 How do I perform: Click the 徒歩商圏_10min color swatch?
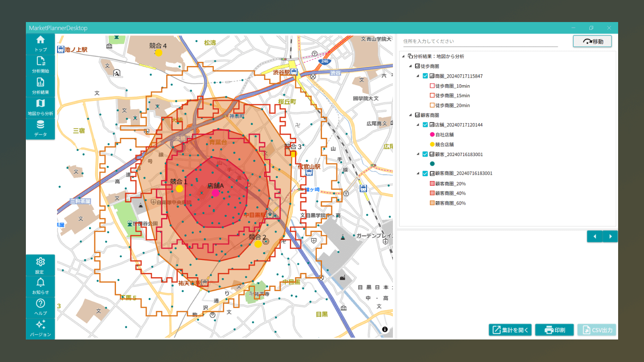(432, 86)
